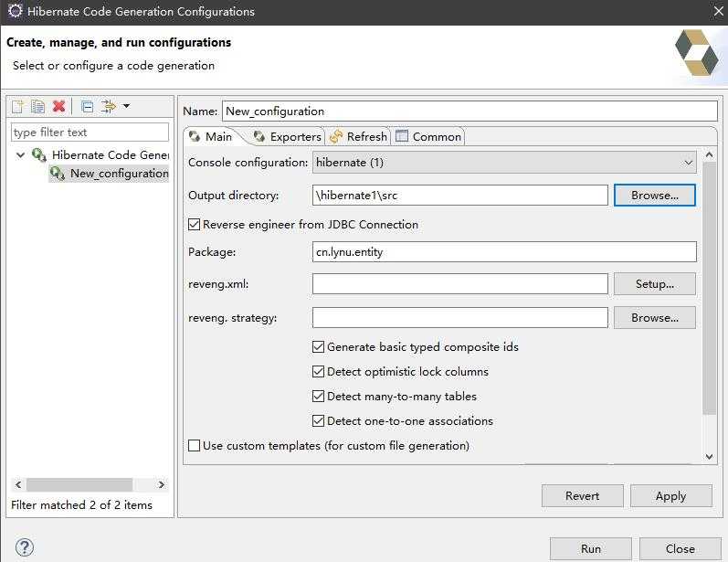Toggle Generate basic typed composite ids
The width and height of the screenshot is (728, 562).
tap(318, 347)
